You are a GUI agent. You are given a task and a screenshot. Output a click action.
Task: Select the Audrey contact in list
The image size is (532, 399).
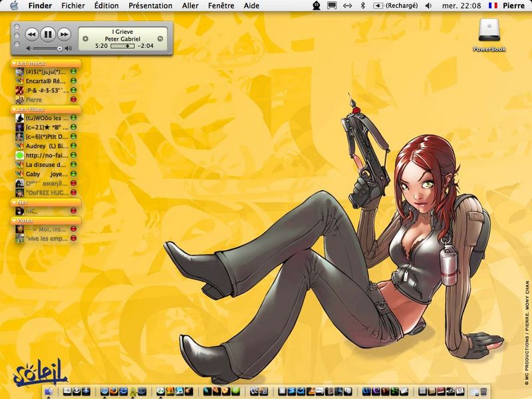(46, 146)
